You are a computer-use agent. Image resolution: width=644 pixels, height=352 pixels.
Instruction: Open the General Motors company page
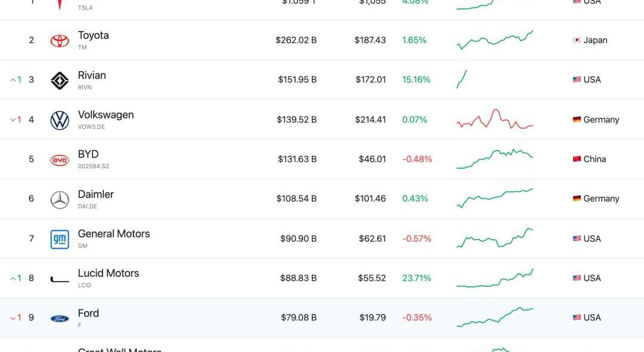[114, 234]
